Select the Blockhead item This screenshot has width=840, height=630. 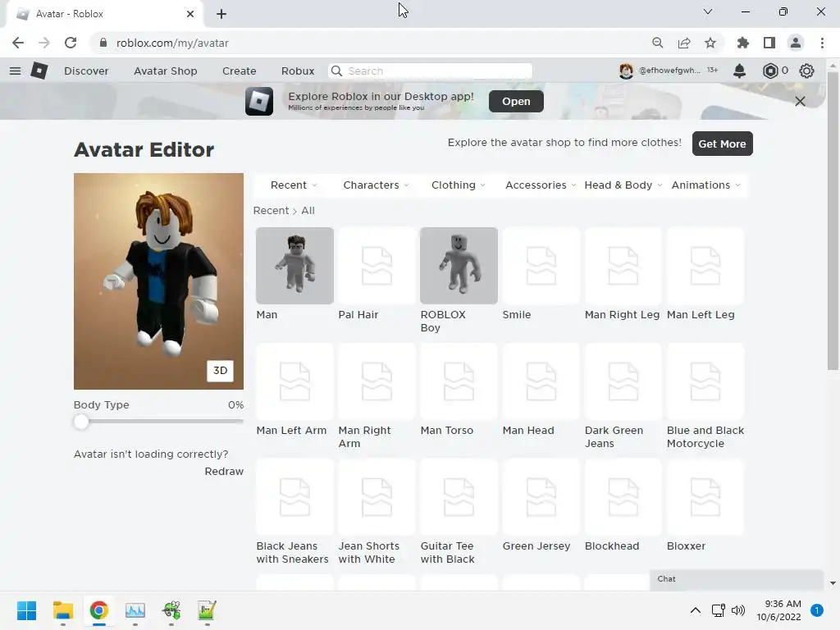tap(623, 497)
